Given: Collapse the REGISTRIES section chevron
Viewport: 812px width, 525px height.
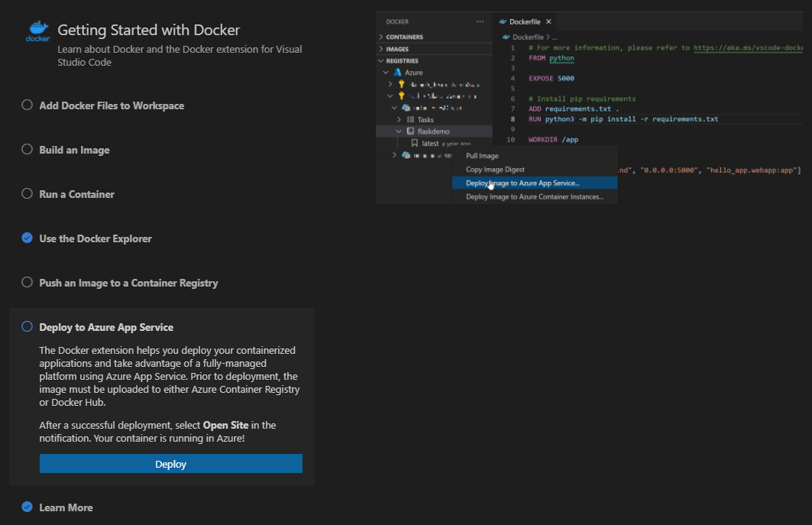Looking at the screenshot, I should click(x=381, y=60).
